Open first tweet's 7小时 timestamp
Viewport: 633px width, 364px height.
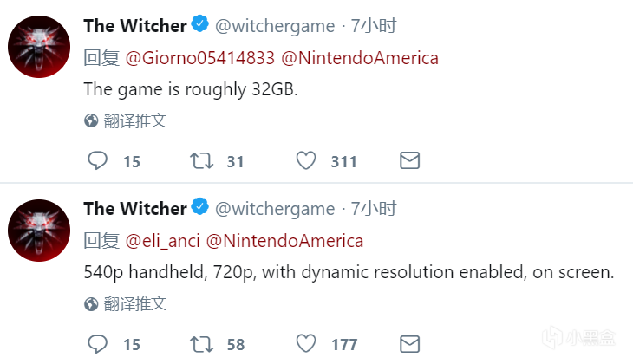pyautogui.click(x=374, y=26)
